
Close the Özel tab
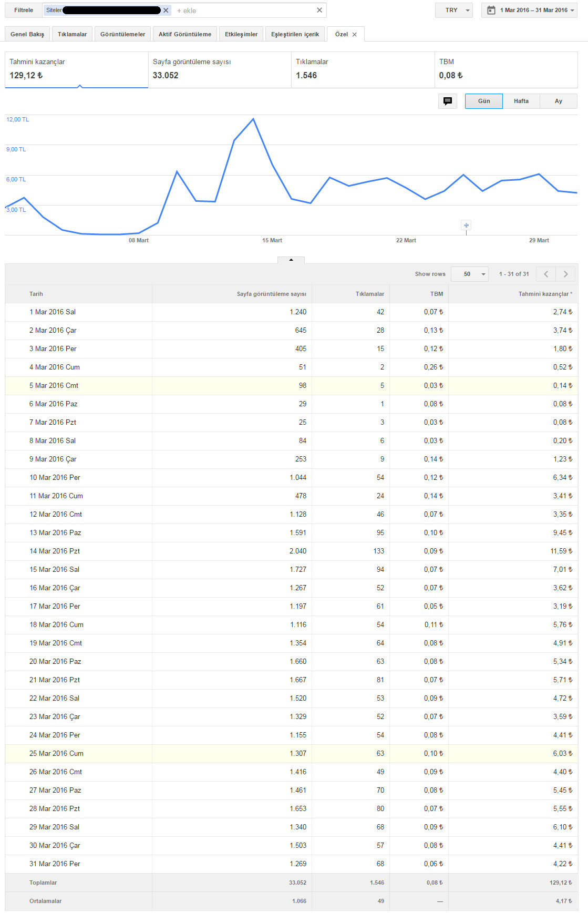[x=355, y=35]
